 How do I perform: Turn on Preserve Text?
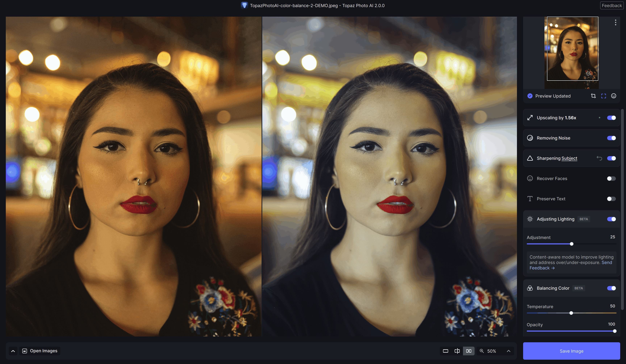pyautogui.click(x=611, y=198)
